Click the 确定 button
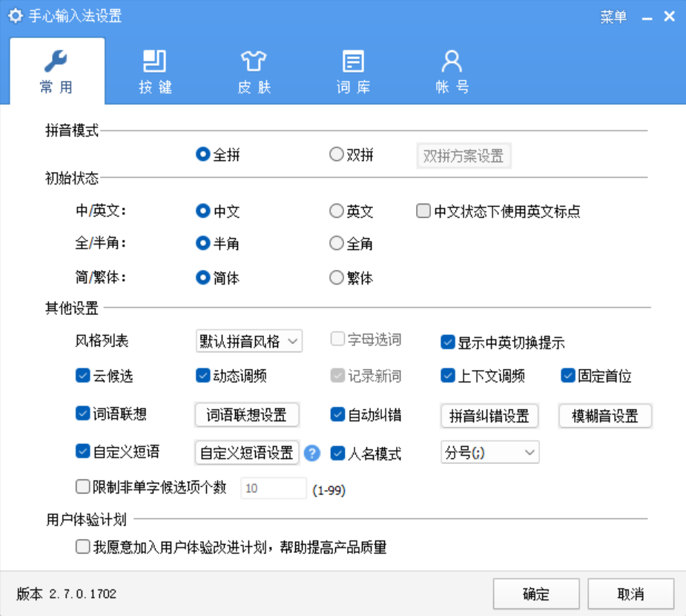 click(x=536, y=595)
